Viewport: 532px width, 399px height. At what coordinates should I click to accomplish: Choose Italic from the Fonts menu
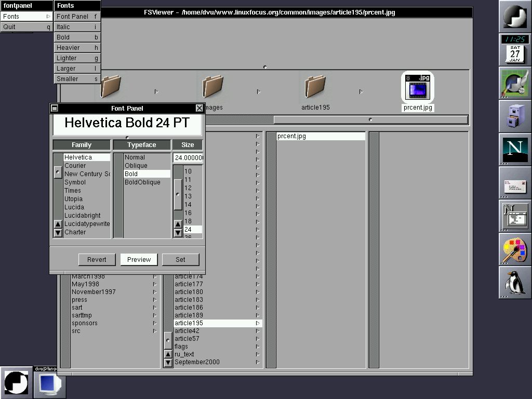click(x=77, y=27)
